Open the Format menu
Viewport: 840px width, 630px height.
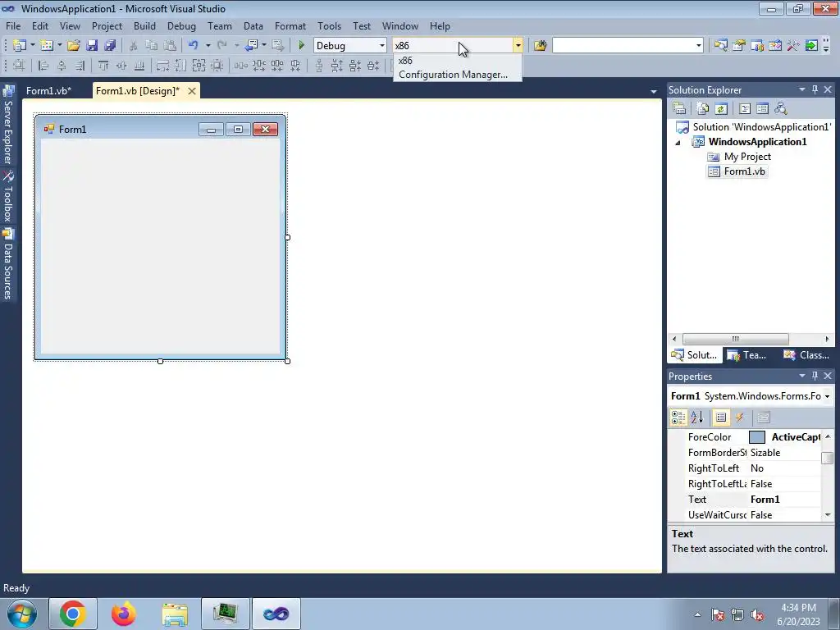[290, 25]
